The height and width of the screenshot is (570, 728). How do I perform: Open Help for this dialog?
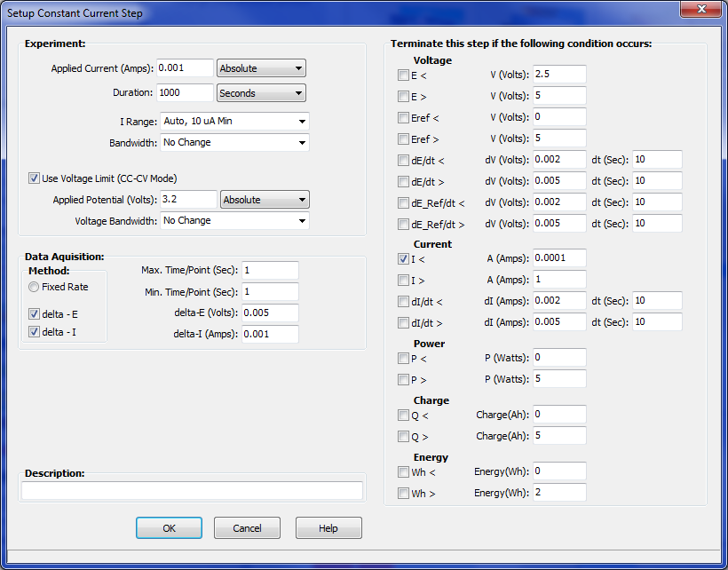point(328,528)
